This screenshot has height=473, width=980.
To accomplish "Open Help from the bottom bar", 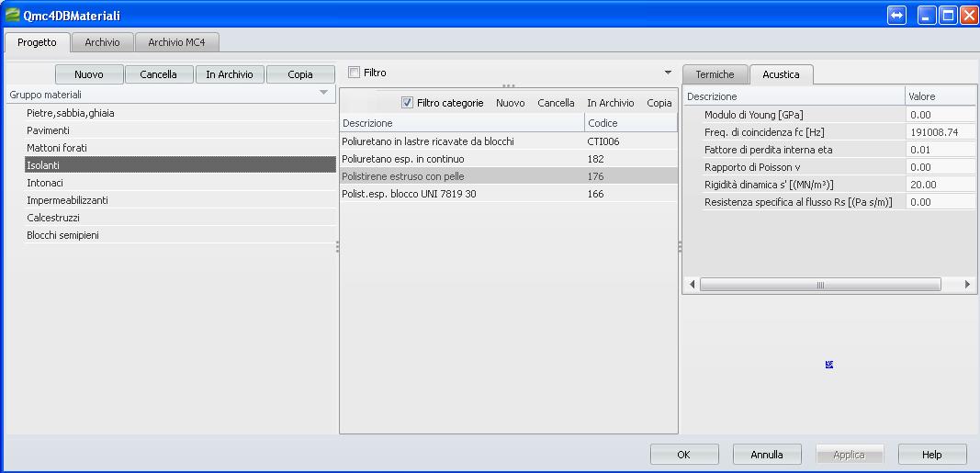I will click(x=931, y=454).
